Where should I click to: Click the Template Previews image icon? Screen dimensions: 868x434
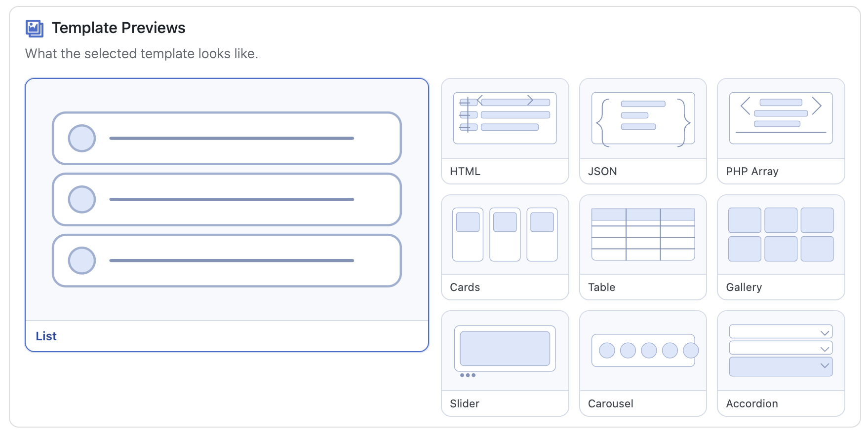35,28
